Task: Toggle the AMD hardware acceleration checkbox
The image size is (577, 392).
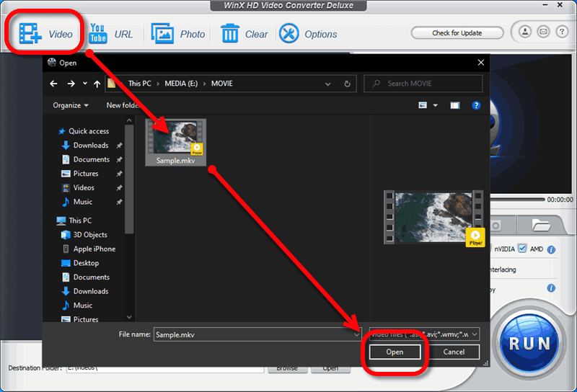Action: 522,249
